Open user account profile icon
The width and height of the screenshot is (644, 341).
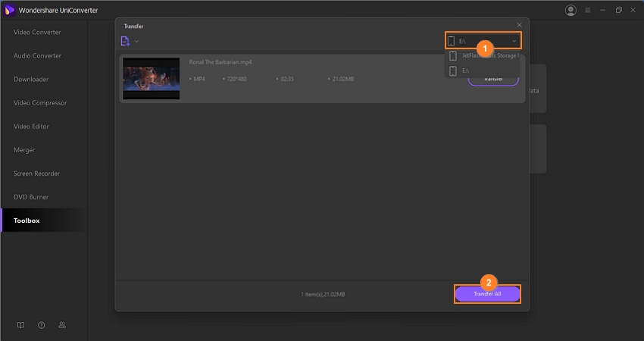click(571, 11)
